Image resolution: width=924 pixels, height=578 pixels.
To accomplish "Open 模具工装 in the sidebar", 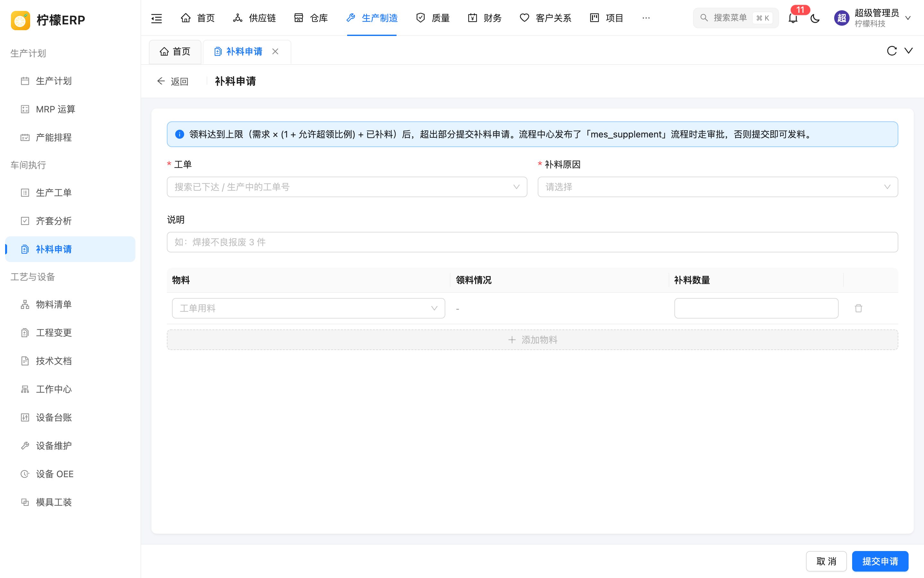I will (70, 502).
